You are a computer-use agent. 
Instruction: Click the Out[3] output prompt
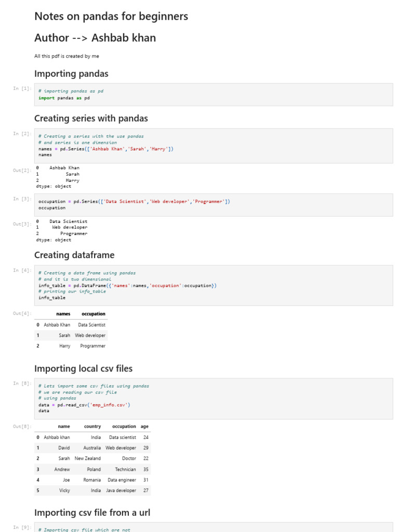tap(22, 224)
